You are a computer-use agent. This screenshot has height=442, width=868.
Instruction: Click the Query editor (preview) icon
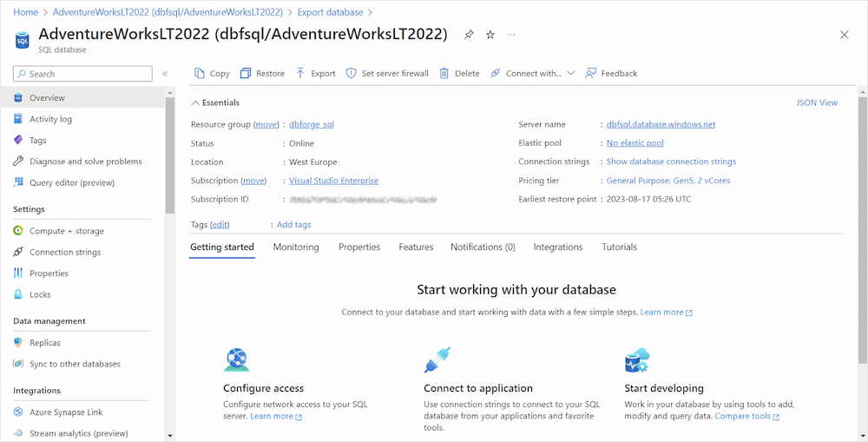pyautogui.click(x=18, y=182)
